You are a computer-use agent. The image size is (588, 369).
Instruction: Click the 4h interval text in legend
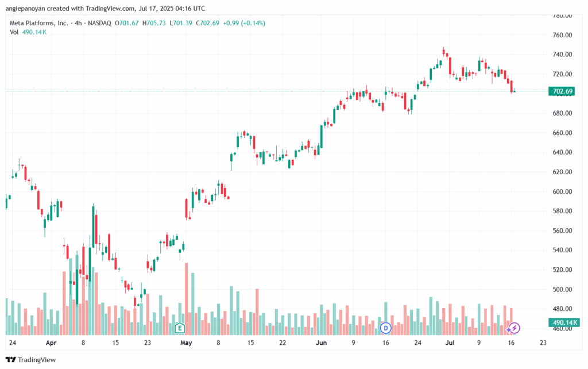click(78, 23)
